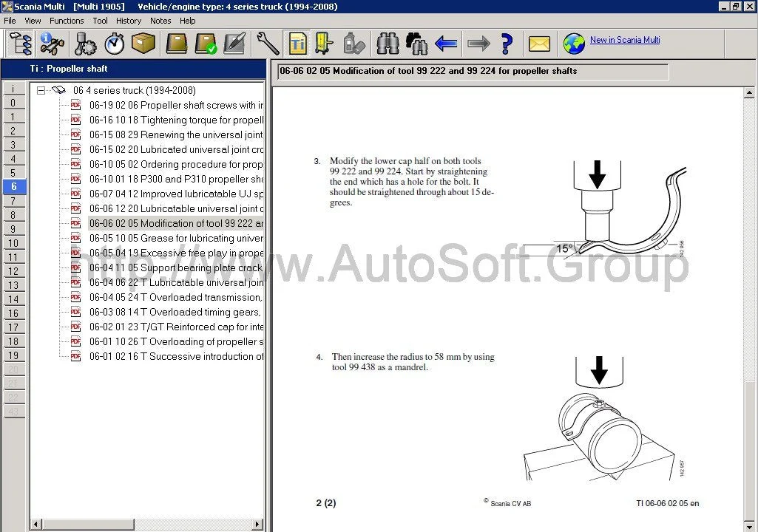Image resolution: width=758 pixels, height=532 pixels.
Task: Select group number 6 in the sidebar
Action: (x=14, y=187)
